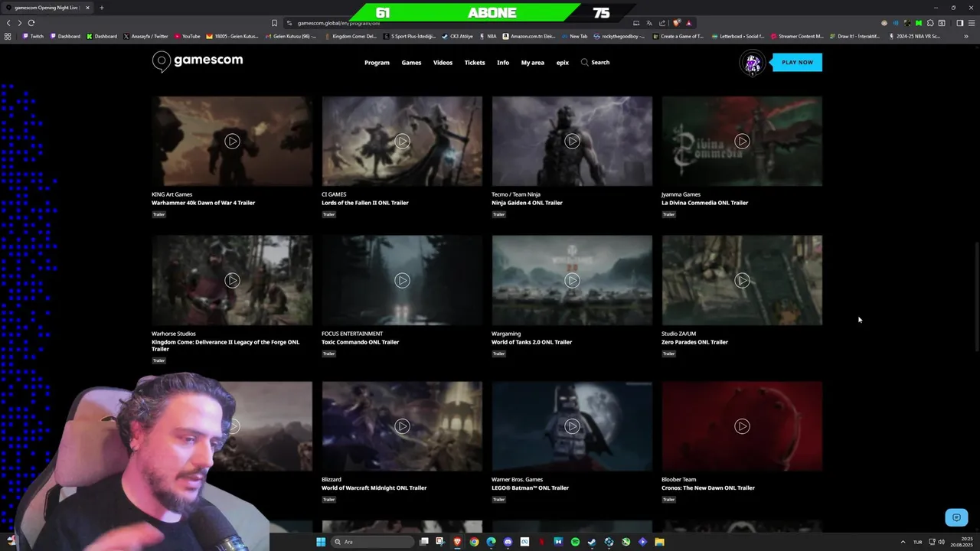Open the Tickets menu item
980x551 pixels.
coord(475,63)
